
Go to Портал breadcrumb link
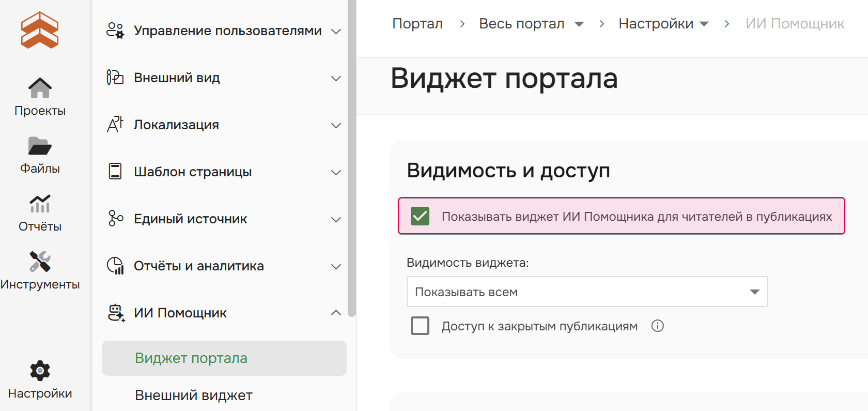417,24
